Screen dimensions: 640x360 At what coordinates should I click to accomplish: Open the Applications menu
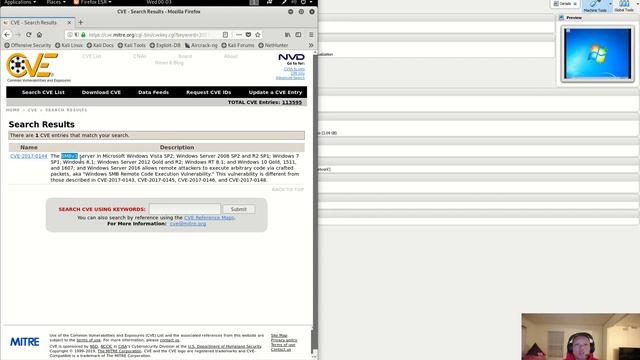(x=20, y=2)
